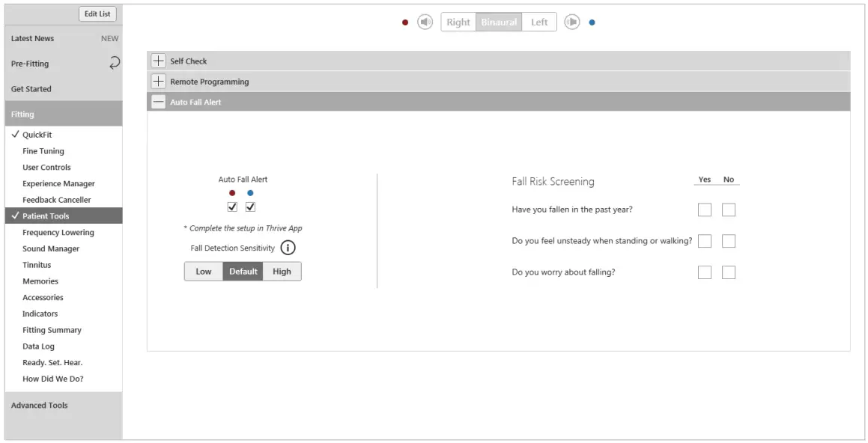868x443 pixels.
Task: Check No for 'Do you worry about falling?'
Action: click(728, 272)
